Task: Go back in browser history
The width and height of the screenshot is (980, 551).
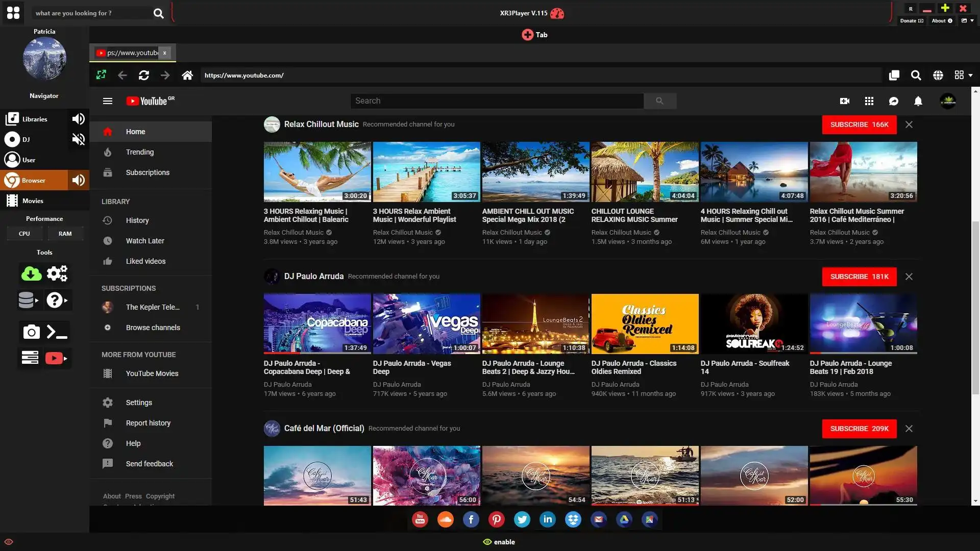Action: pyautogui.click(x=122, y=75)
